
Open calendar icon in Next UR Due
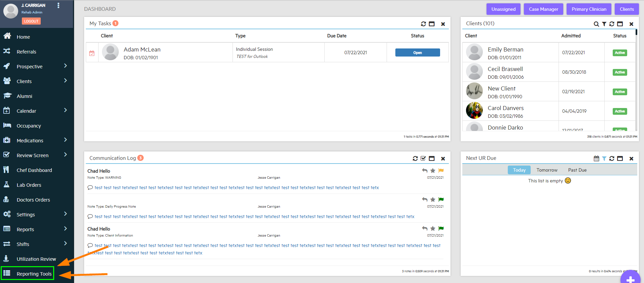pyautogui.click(x=596, y=158)
